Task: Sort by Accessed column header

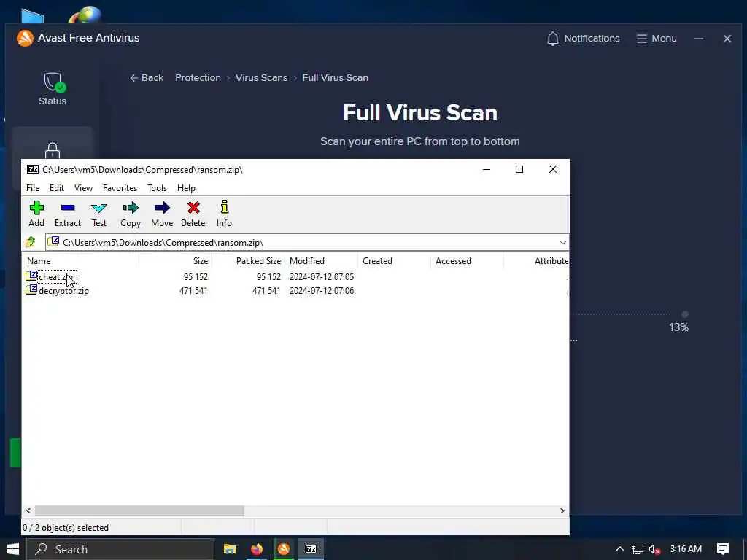Action: pyautogui.click(x=467, y=261)
